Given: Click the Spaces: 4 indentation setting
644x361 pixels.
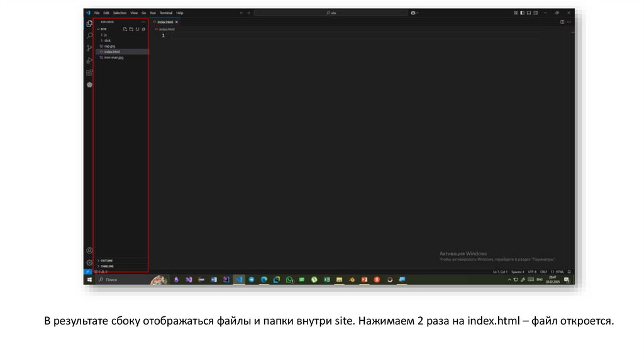Looking at the screenshot, I should click(x=518, y=272).
